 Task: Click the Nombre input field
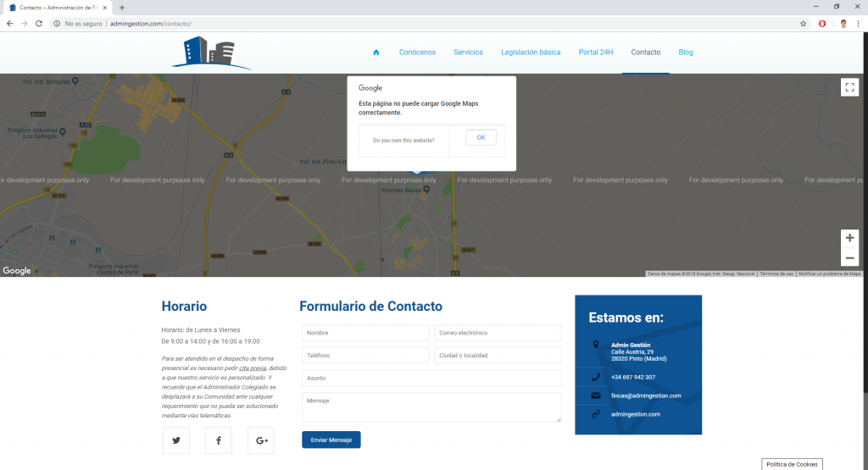[x=364, y=333]
